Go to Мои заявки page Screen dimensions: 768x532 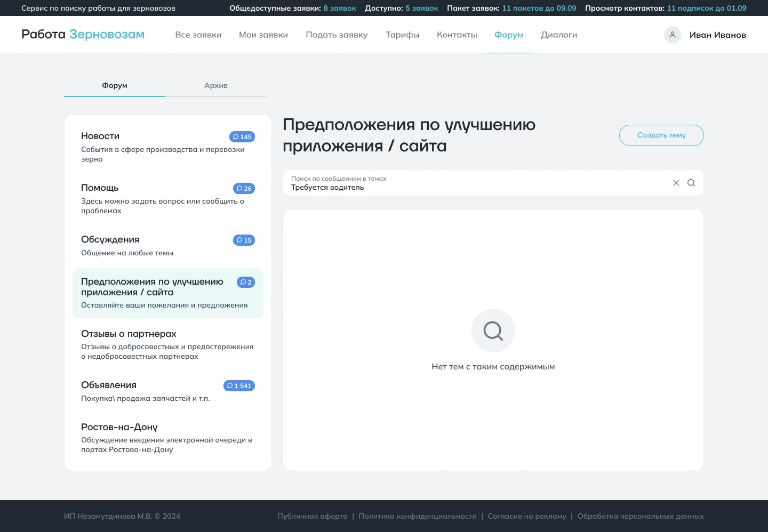point(263,35)
